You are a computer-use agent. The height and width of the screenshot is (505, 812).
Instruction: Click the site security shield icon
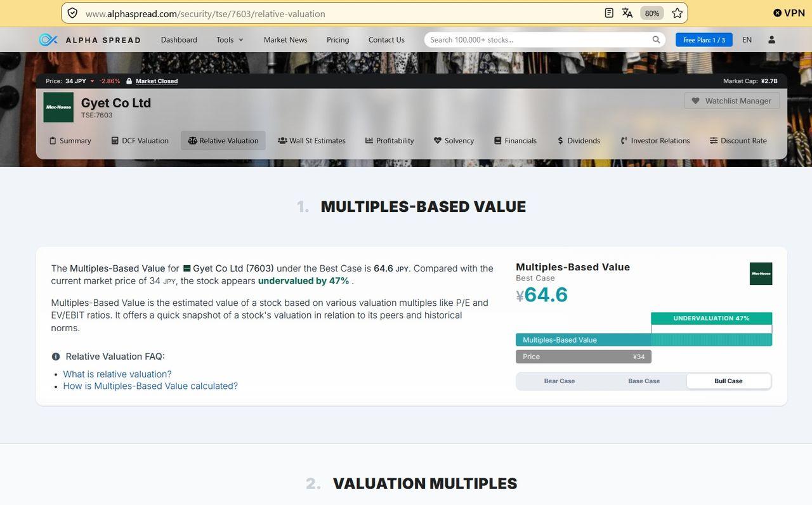(x=72, y=13)
